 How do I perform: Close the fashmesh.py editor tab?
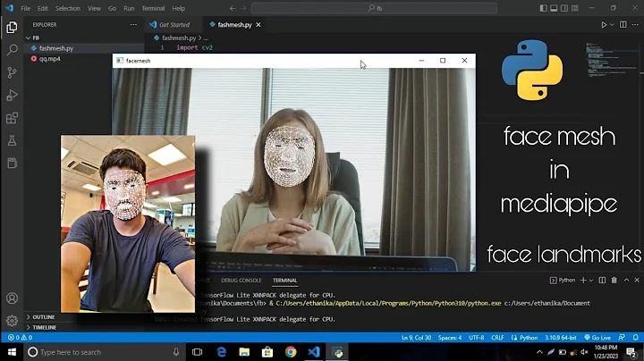click(x=258, y=25)
